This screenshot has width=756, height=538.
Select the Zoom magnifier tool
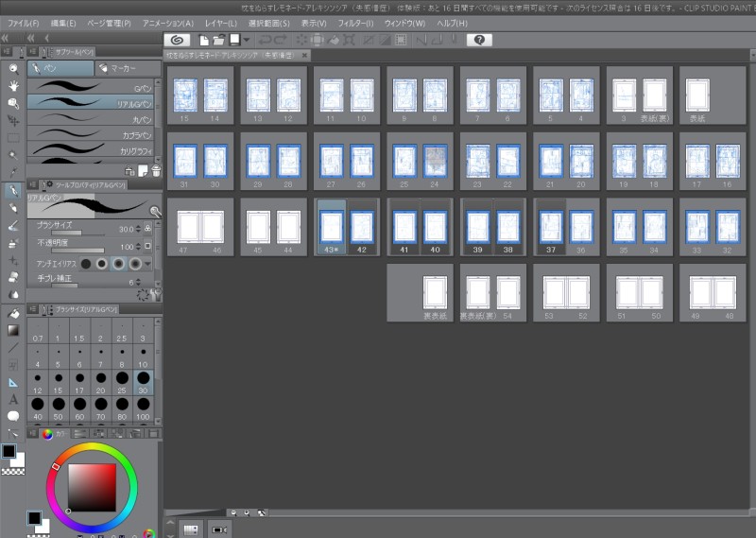pos(13,69)
